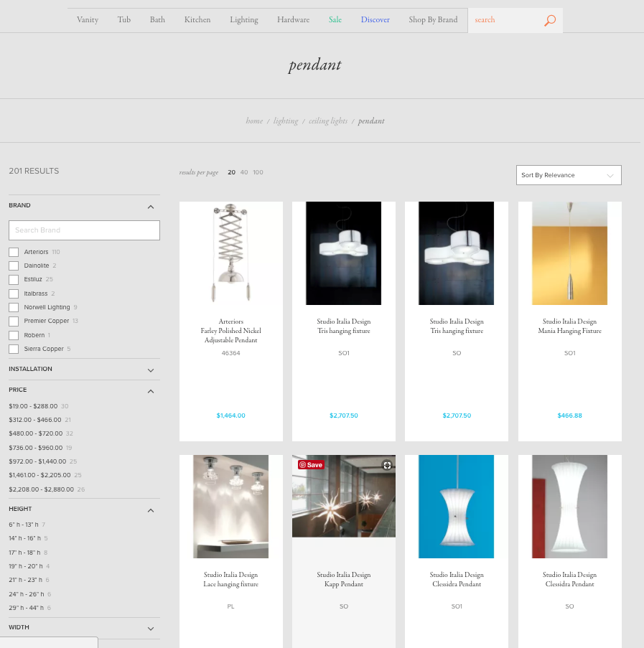Click the visual search icon on Kapp Pendant image

coord(387,465)
